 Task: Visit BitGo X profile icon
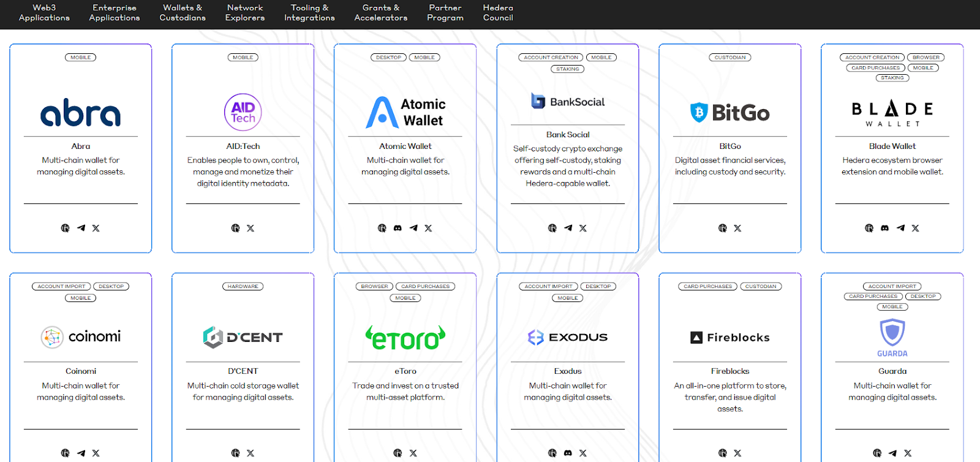tap(737, 228)
